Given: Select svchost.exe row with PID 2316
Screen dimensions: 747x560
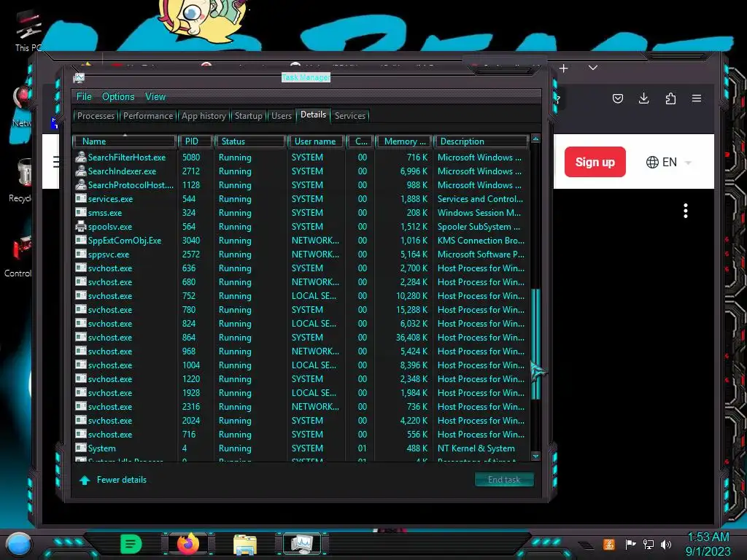Looking at the screenshot, I should point(301,407).
